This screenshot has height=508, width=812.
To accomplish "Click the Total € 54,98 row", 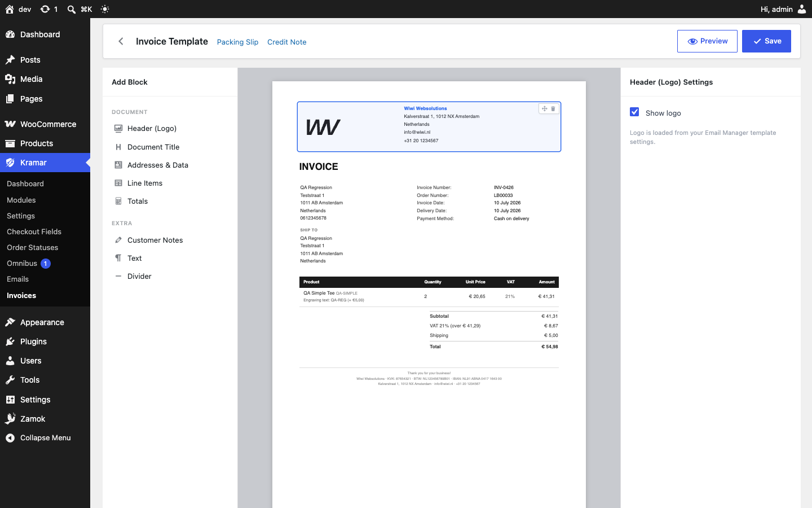I will (x=494, y=347).
